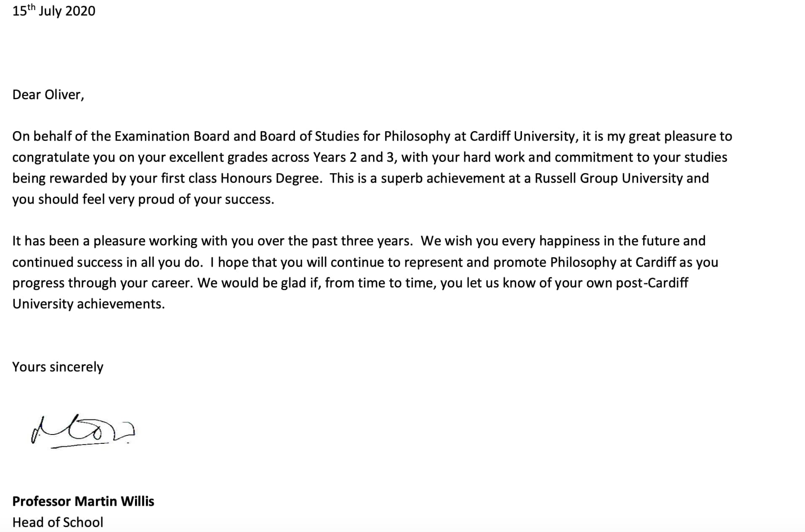This screenshot has width=805, height=532.
Task: Click the words progress through your career
Action: click(x=103, y=283)
